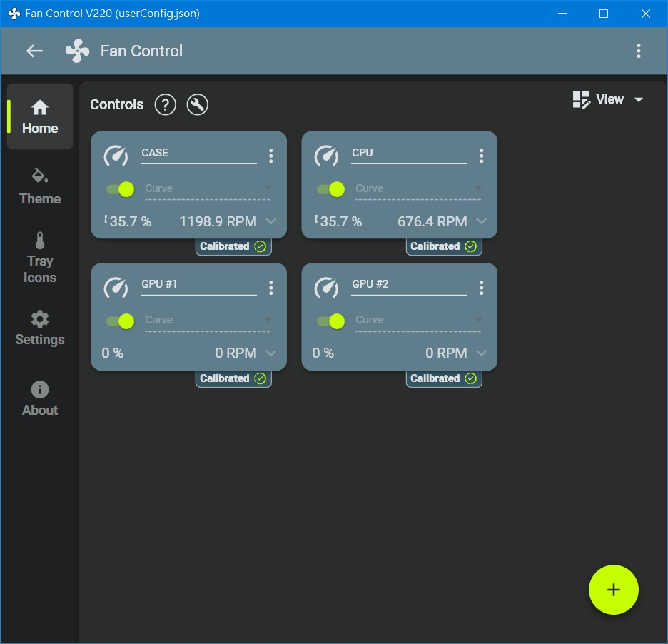Click the speedometer icon on CPU card

coord(327,155)
